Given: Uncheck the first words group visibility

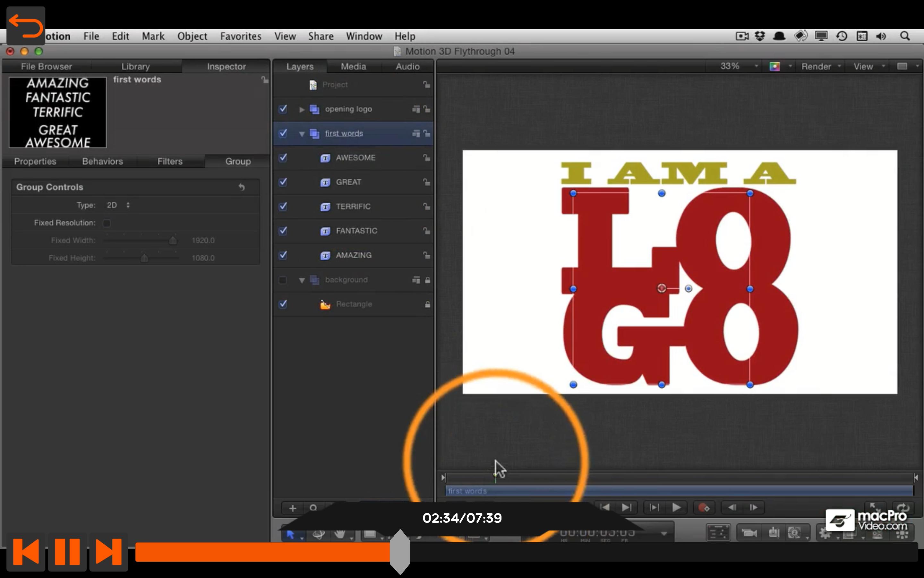Looking at the screenshot, I should 283,133.
